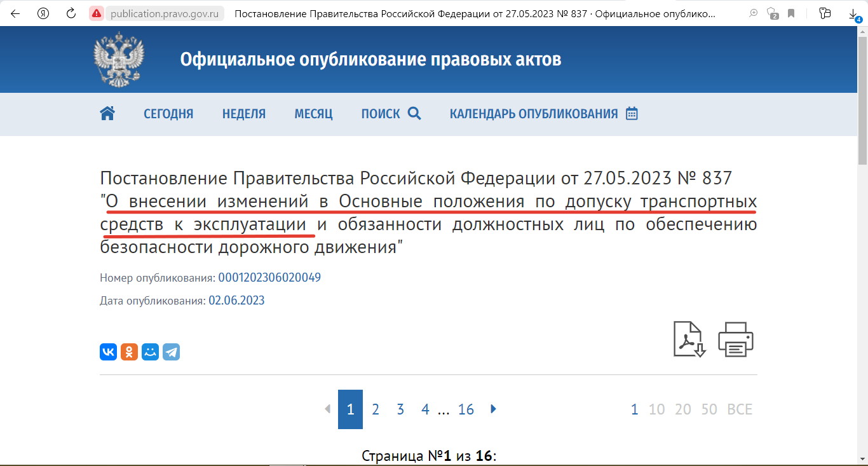The height and width of the screenshot is (466, 868).
Task: Go to next page with right arrow
Action: tap(494, 409)
